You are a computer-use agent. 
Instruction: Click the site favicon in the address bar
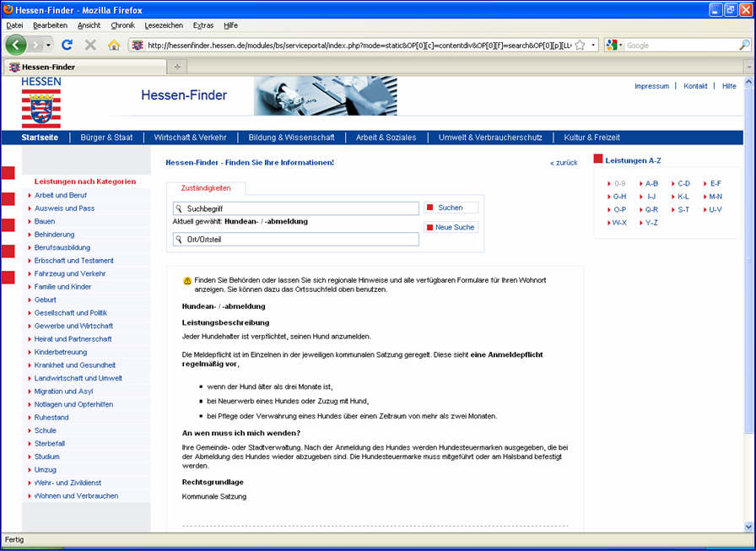(138, 46)
